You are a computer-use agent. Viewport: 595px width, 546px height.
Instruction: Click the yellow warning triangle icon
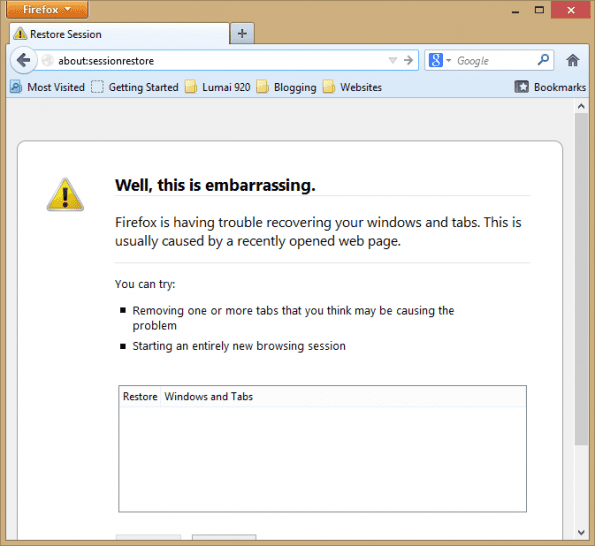pos(65,195)
